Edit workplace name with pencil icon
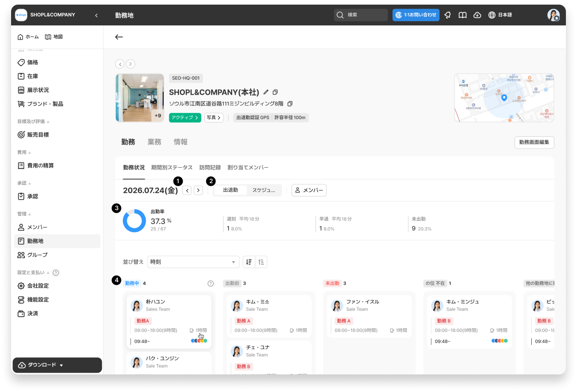Image resolution: width=577 pixels, height=392 pixels. 266,92
